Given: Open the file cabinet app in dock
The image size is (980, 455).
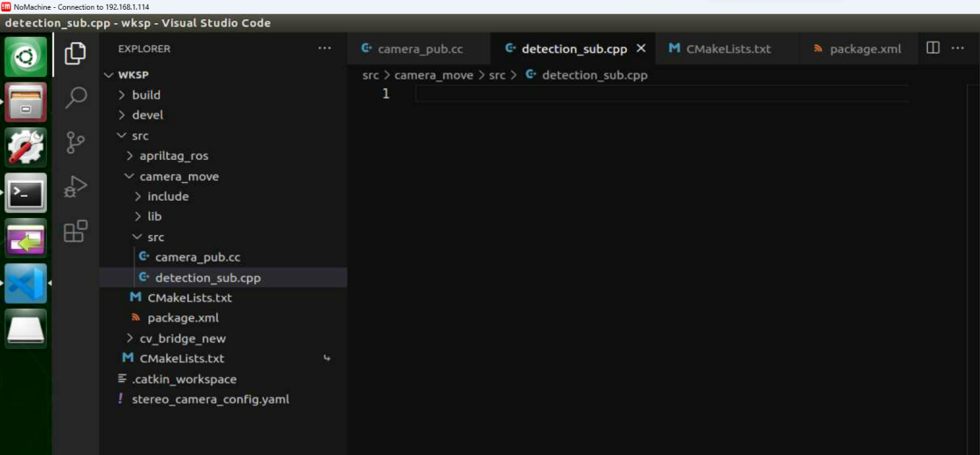Looking at the screenshot, I should click(x=26, y=102).
